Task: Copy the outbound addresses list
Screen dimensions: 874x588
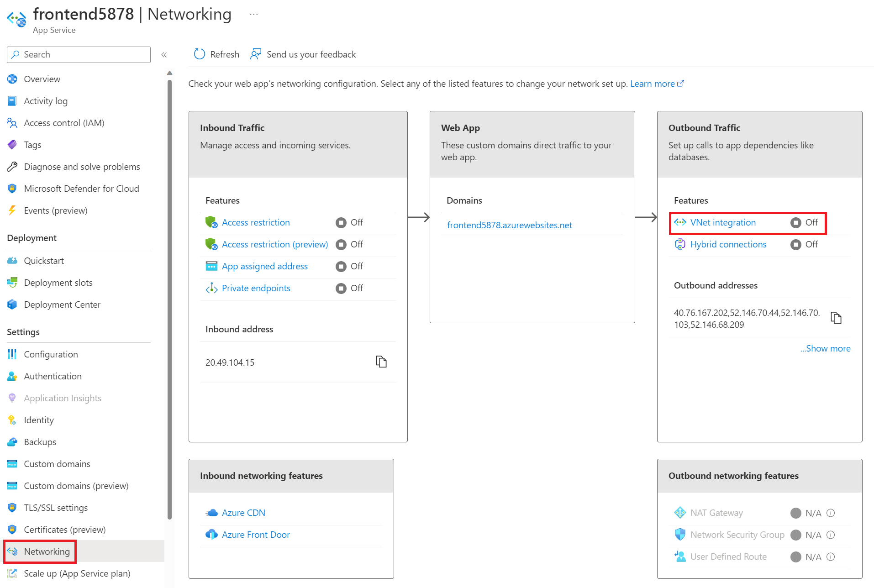Action: (x=836, y=318)
